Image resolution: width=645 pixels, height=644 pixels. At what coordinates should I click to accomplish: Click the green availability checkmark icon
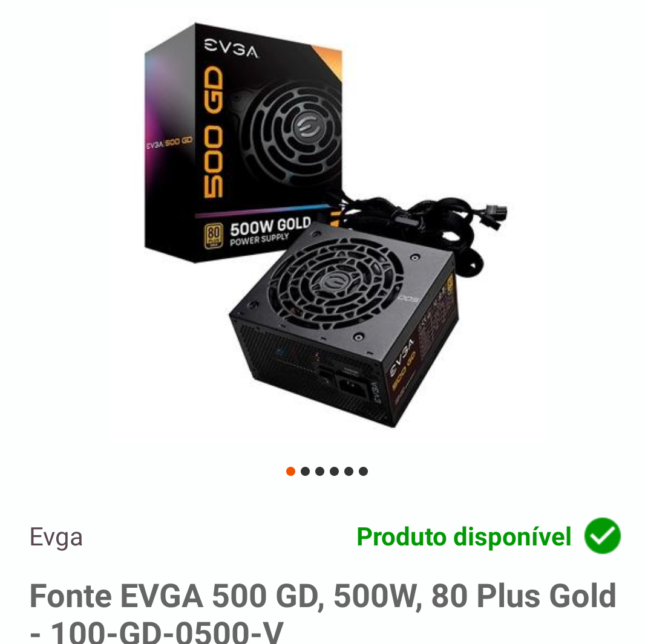pyautogui.click(x=603, y=536)
